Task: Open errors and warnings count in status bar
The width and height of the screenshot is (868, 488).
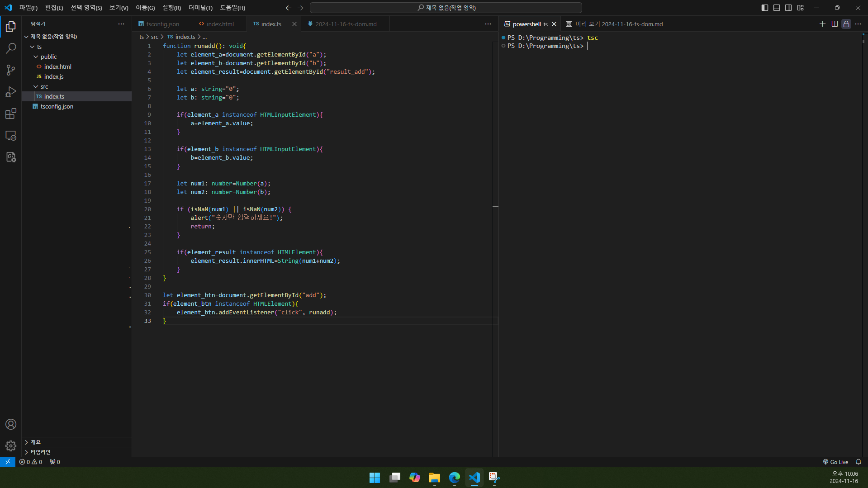Action: coord(31,462)
